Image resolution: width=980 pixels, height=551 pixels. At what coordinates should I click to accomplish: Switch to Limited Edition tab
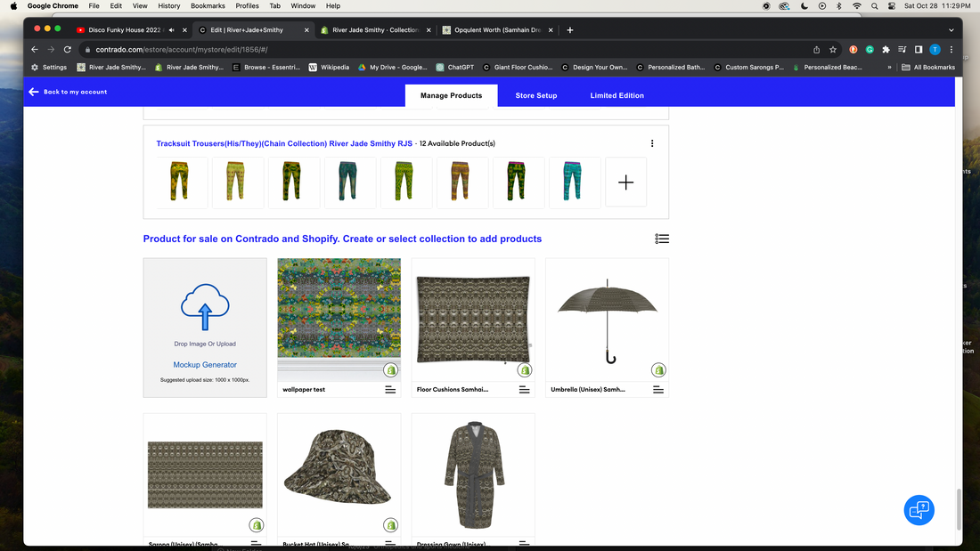(617, 95)
